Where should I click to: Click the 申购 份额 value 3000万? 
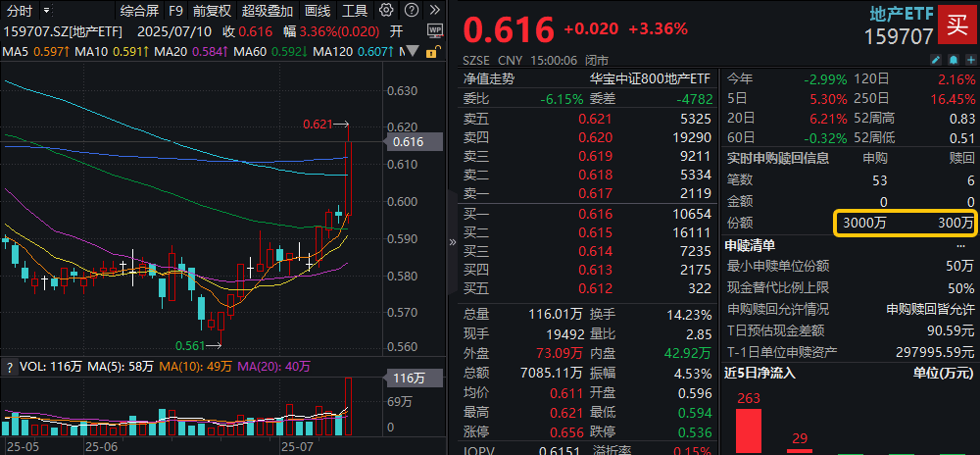pyautogui.click(x=863, y=223)
